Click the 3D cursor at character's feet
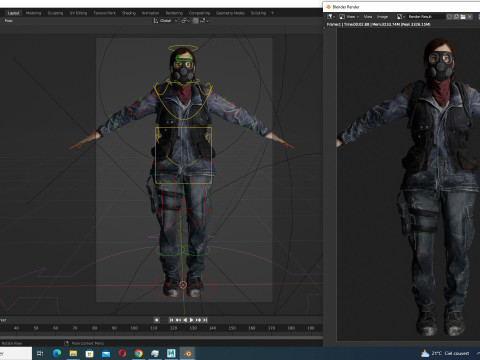480x360 pixels. 183,285
